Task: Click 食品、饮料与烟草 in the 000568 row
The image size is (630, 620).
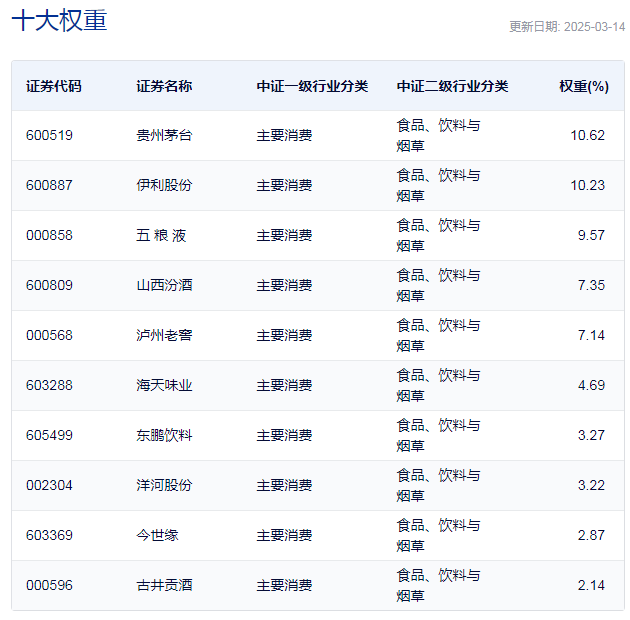Action: 438,336
